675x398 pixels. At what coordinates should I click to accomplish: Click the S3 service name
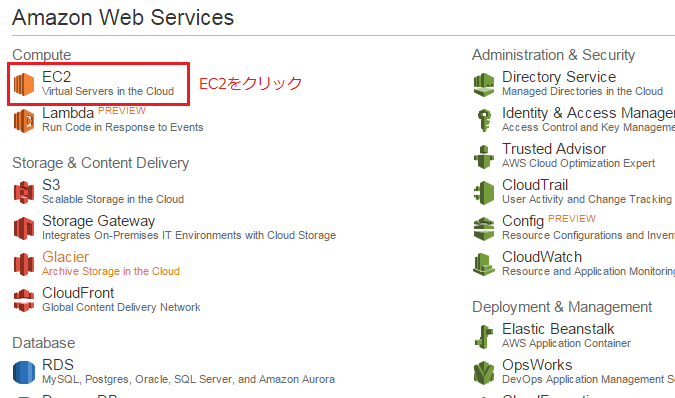click(x=51, y=185)
